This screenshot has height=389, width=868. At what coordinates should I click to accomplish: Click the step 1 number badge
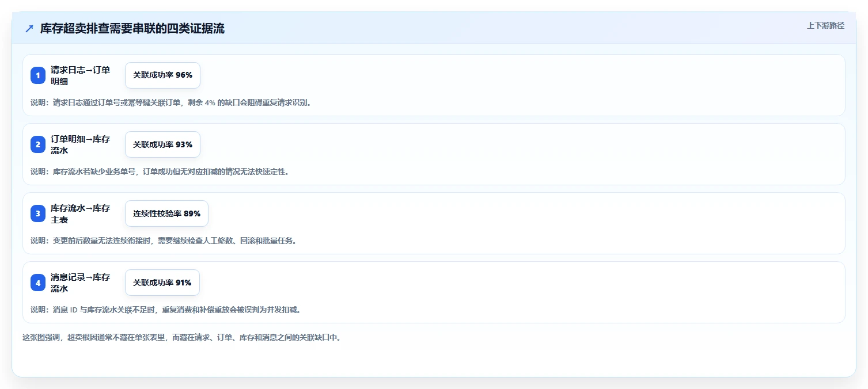(38, 75)
